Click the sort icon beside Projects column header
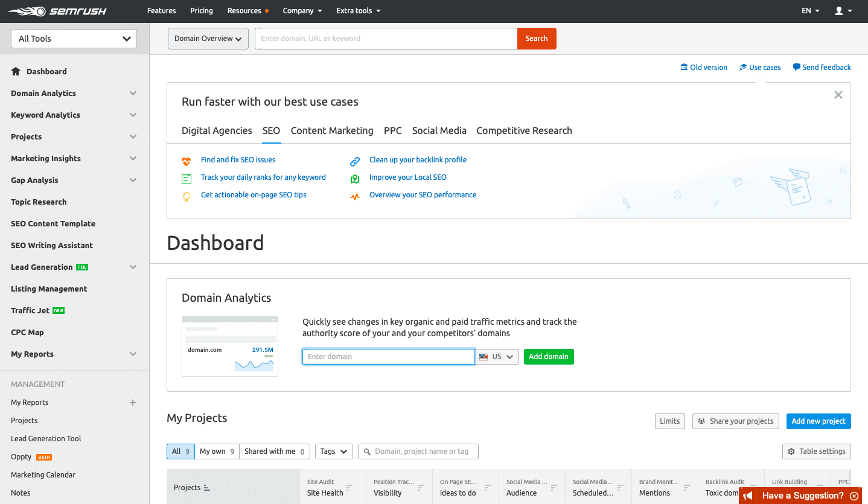The width and height of the screenshot is (868, 504). tap(207, 488)
